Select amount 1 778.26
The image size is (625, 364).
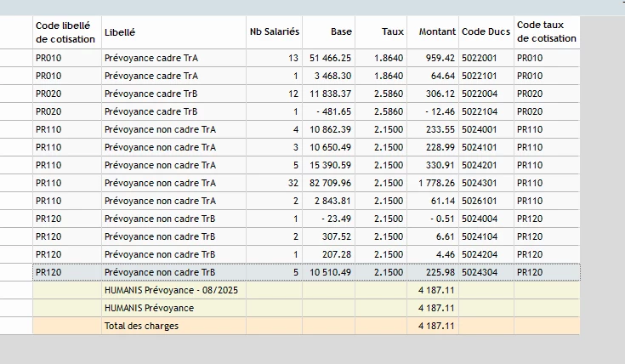(436, 184)
